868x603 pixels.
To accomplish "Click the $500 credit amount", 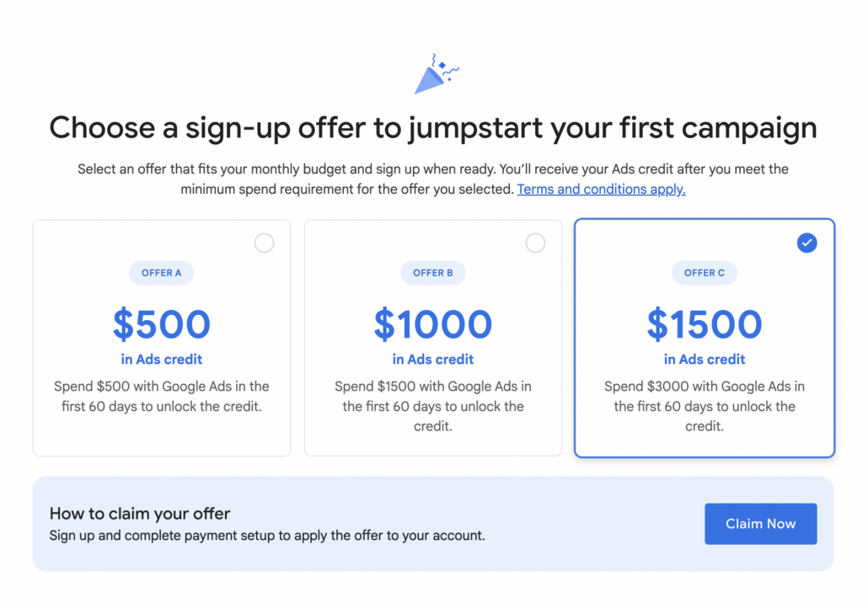I will pos(162,324).
